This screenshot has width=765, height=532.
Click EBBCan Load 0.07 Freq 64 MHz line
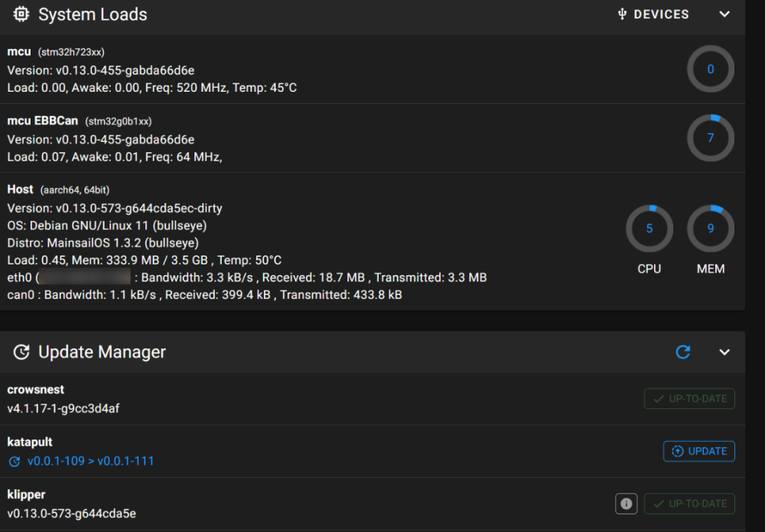(115, 157)
